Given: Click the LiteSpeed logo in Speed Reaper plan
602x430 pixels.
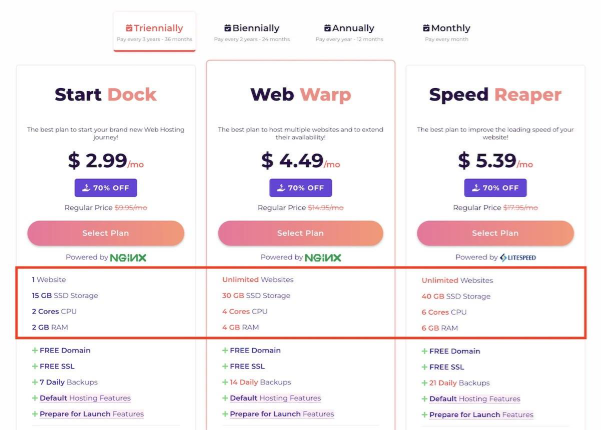Looking at the screenshot, I should pyautogui.click(x=518, y=258).
